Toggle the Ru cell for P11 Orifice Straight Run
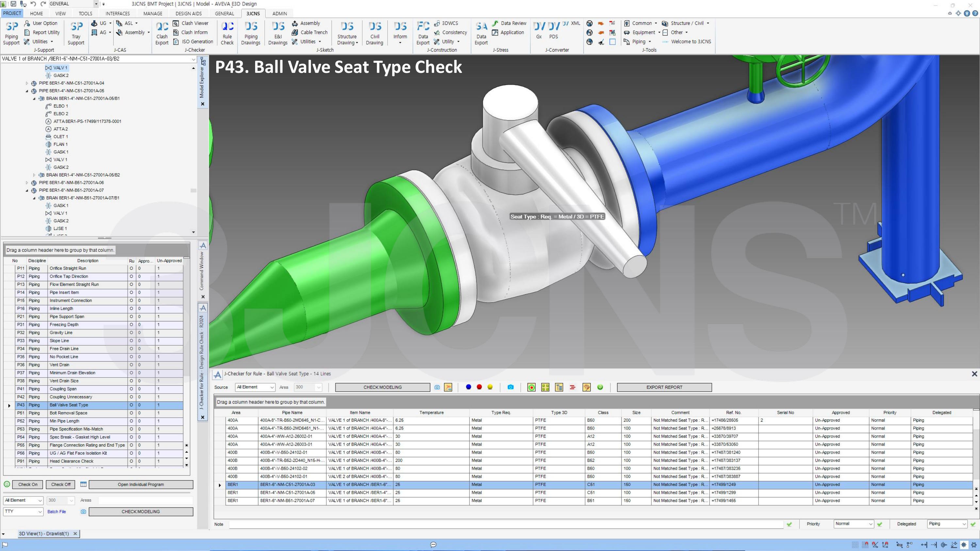Viewport: 980px width, 551px height. coord(132,268)
